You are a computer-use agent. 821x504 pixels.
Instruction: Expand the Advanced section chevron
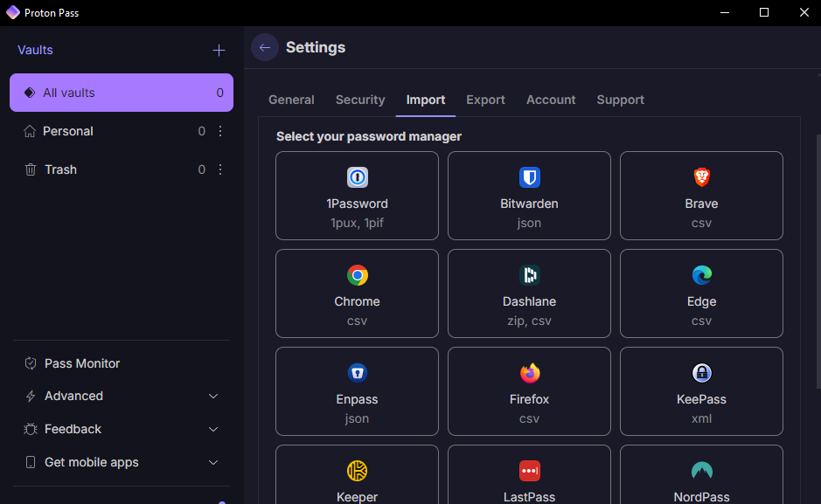[213, 397]
